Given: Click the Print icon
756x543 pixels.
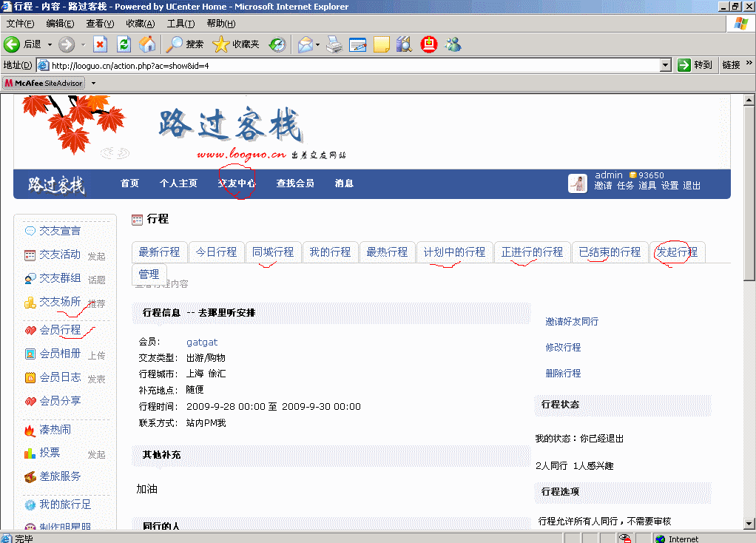Looking at the screenshot, I should click(334, 44).
